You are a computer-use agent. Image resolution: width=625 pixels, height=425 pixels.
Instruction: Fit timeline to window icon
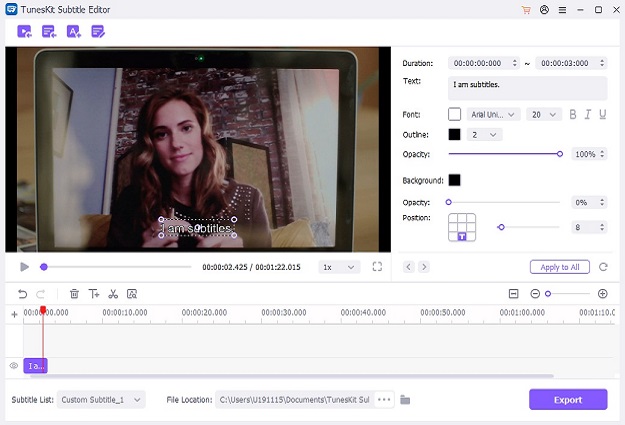click(514, 294)
